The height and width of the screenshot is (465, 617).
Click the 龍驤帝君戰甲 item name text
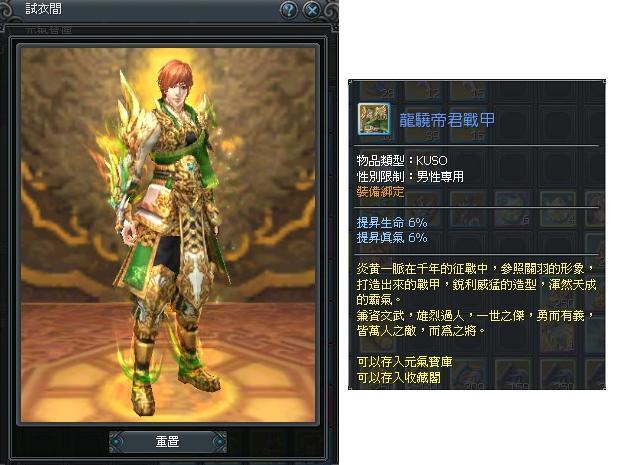447,120
